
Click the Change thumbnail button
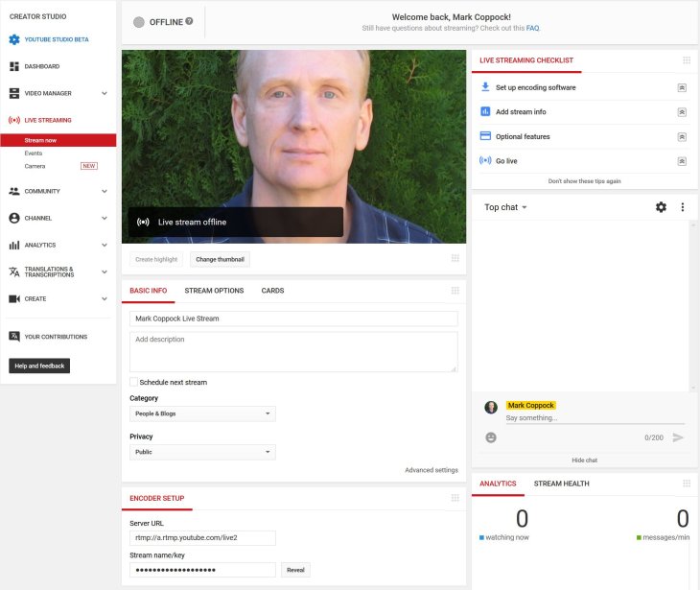(x=220, y=260)
